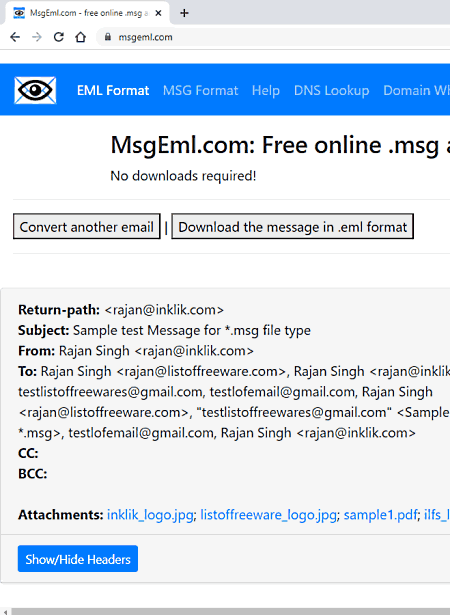Open the browser home page icon
This screenshot has width=450, height=615.
pyautogui.click(x=80, y=37)
